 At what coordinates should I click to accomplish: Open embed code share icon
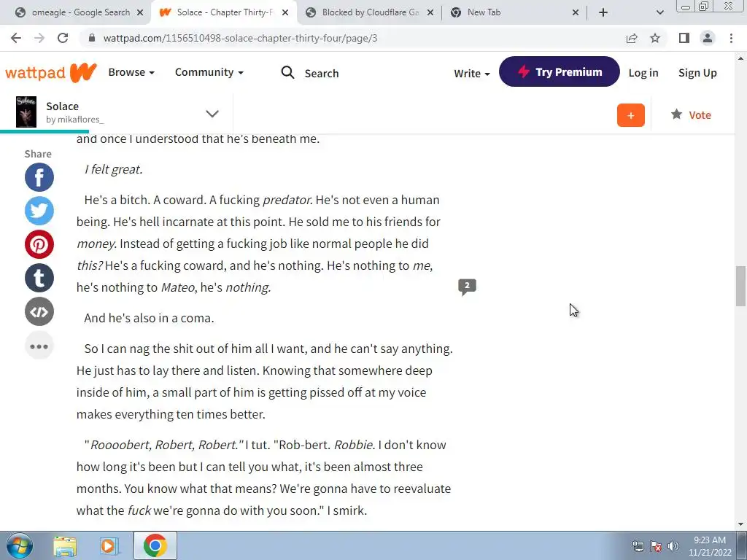pyautogui.click(x=39, y=312)
